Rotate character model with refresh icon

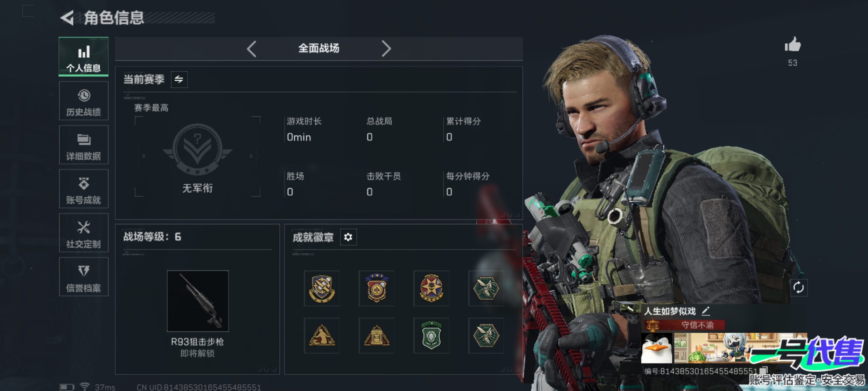coord(799,288)
